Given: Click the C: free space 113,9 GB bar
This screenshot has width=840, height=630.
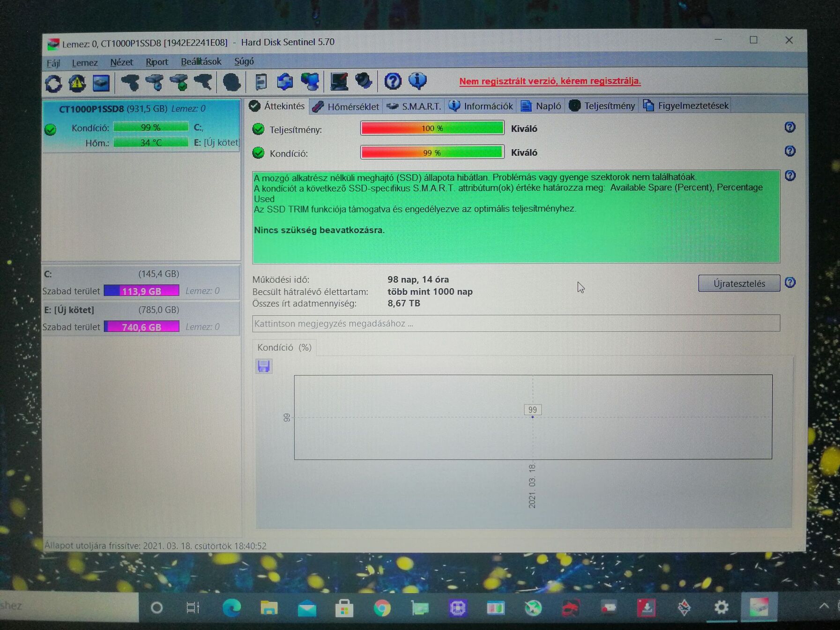Looking at the screenshot, I should pos(141,291).
